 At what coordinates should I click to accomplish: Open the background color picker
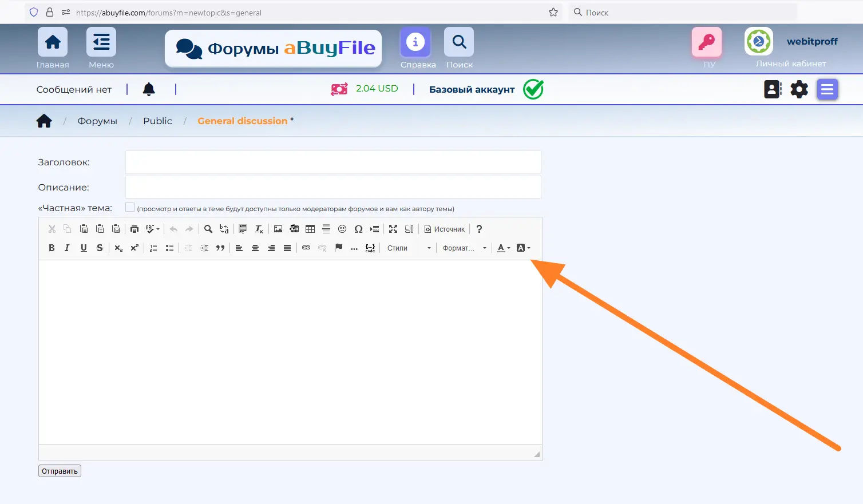click(524, 248)
